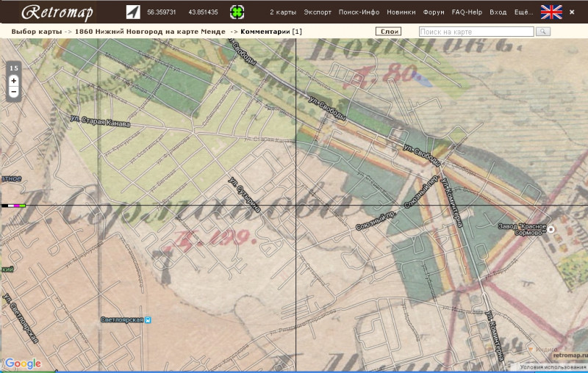Image resolution: width=588 pixels, height=373 pixels.
Task: Click the map opacity color slider
Action: [x=13, y=206]
